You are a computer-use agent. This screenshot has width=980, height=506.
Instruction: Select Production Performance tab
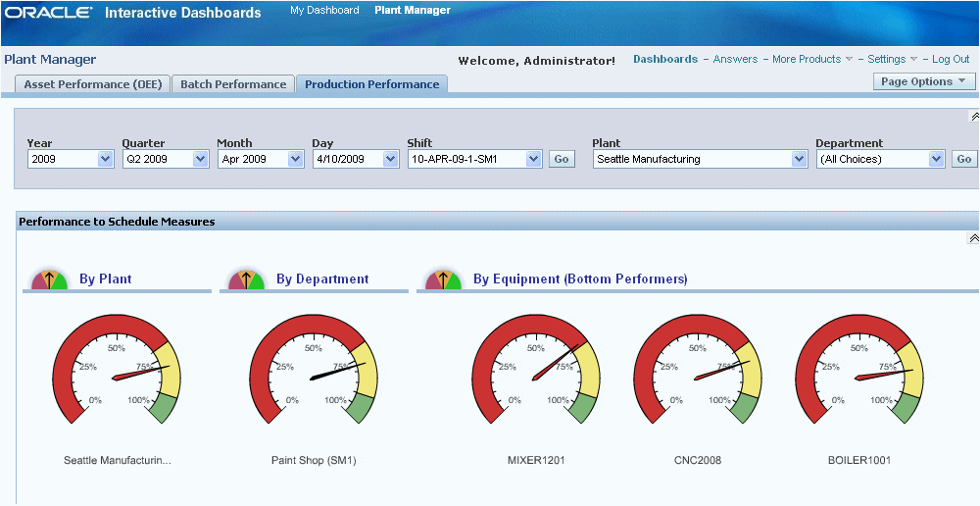pos(371,84)
